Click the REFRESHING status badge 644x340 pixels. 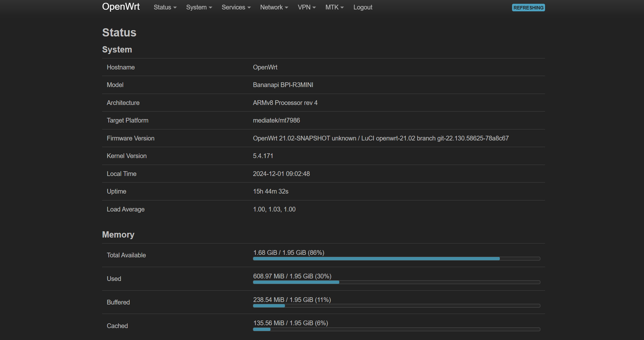528,8
